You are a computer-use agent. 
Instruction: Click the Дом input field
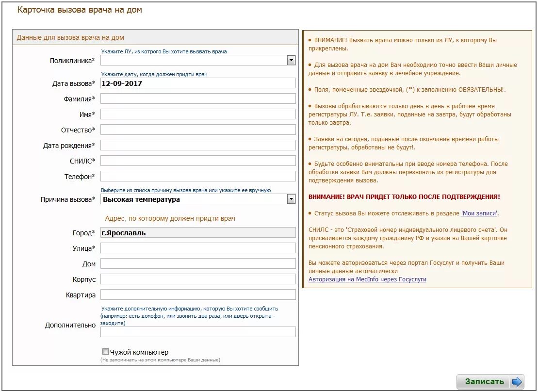(x=198, y=263)
